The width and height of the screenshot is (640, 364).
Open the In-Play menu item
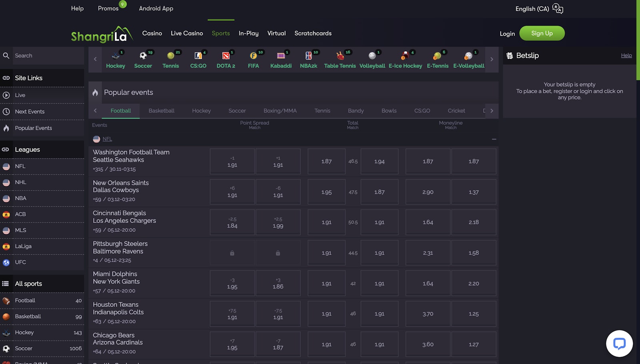point(248,33)
